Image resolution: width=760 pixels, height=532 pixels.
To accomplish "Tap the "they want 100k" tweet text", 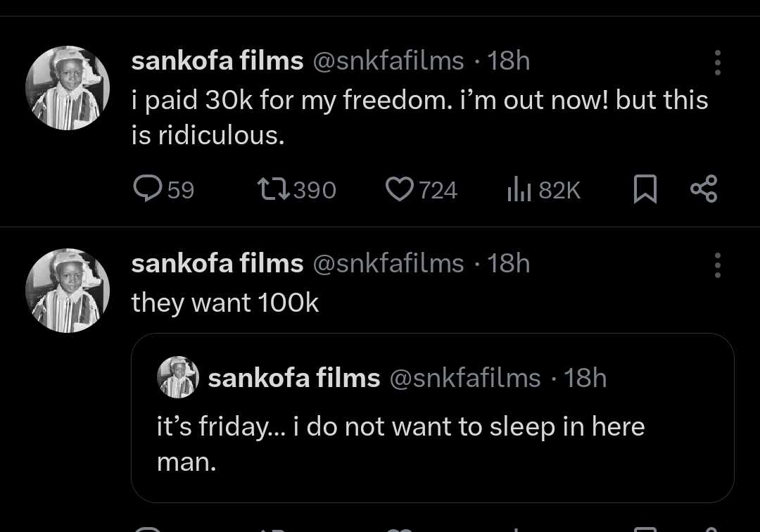I will [225, 303].
